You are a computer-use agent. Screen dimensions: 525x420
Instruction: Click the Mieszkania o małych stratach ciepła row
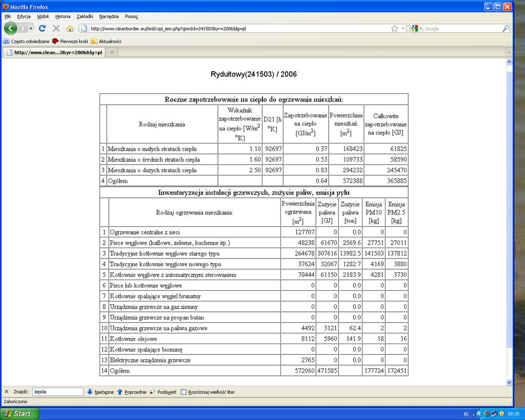[254, 149]
